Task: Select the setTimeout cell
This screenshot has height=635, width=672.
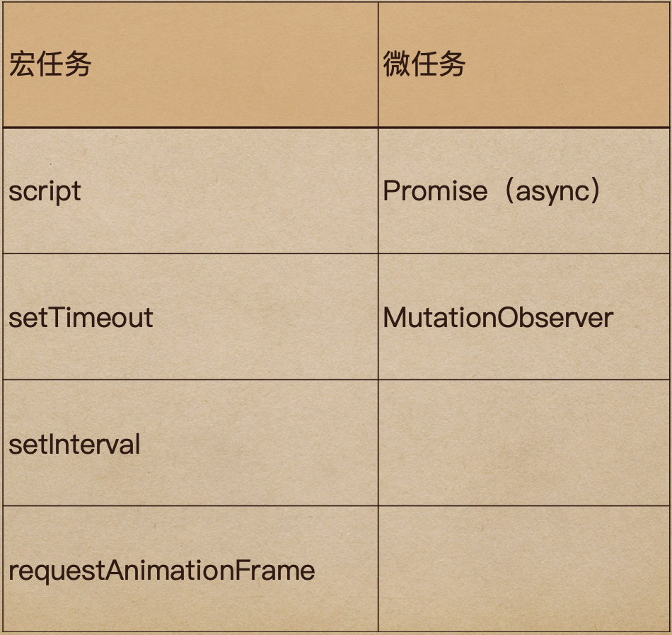Action: click(191, 317)
